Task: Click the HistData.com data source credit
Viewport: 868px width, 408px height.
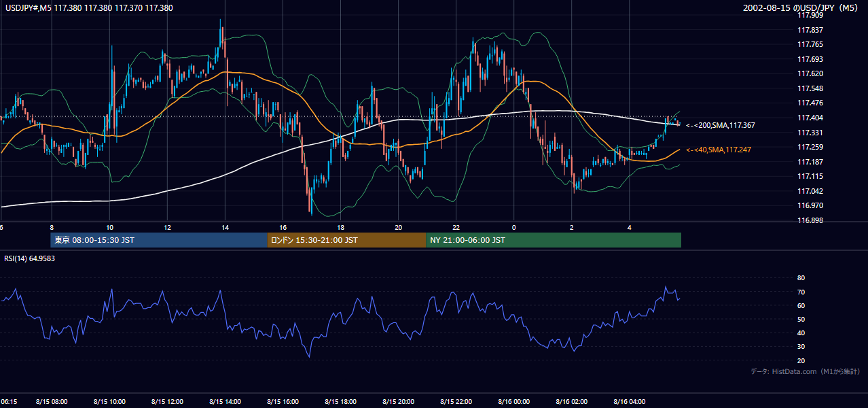Action: (x=806, y=371)
